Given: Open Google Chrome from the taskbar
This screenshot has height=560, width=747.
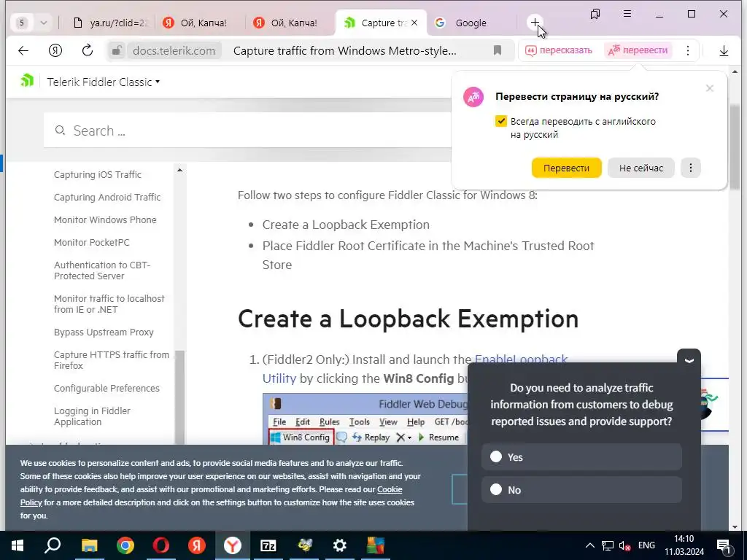Looking at the screenshot, I should [x=125, y=545].
